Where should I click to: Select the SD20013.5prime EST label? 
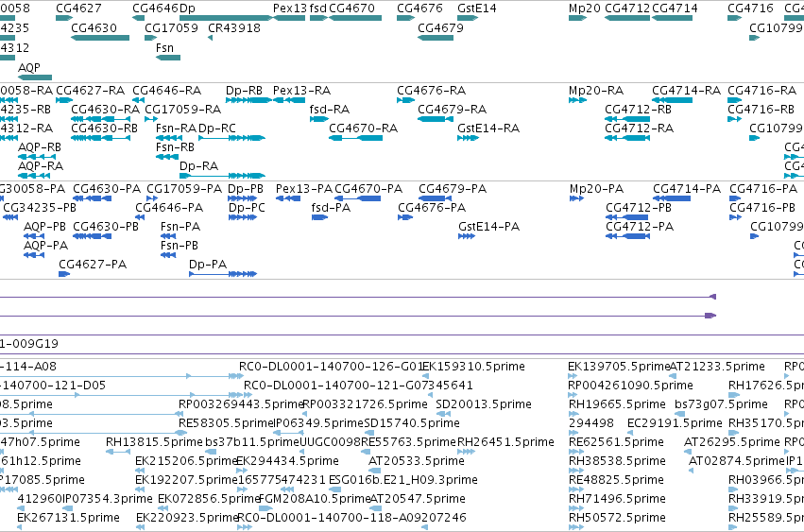point(484,404)
